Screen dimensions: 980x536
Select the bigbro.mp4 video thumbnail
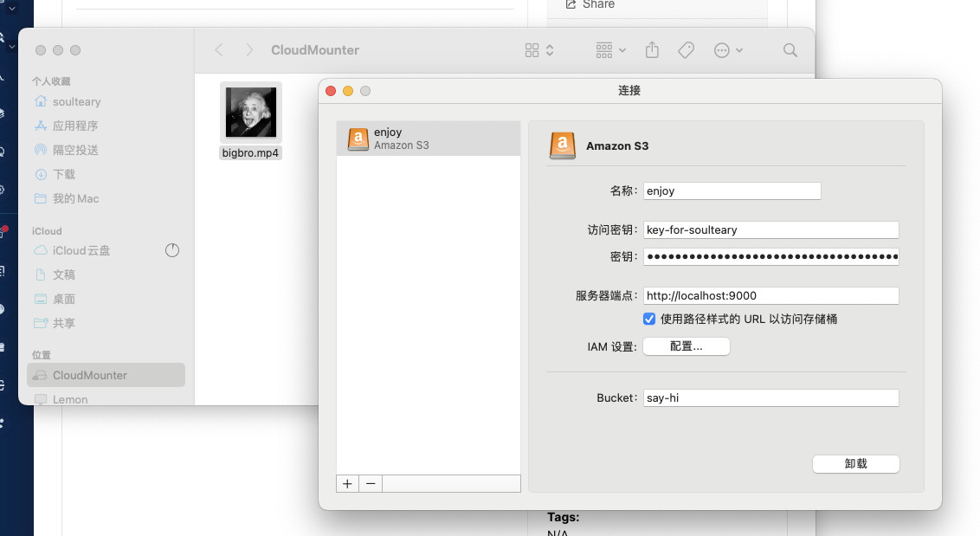[250, 113]
